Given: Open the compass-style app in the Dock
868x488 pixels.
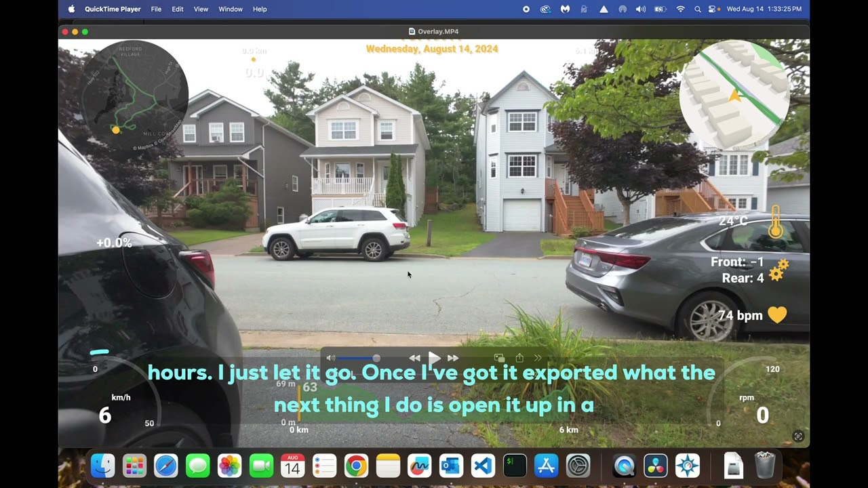Looking at the screenshot, I should pyautogui.click(x=687, y=466).
